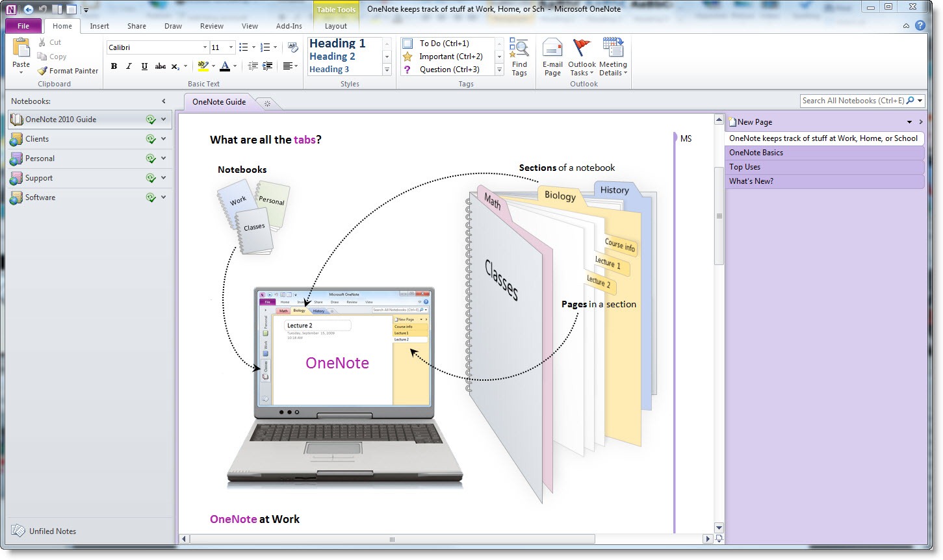This screenshot has height=560, width=943.
Task: Minimize the ribbon with the caret
Action: pyautogui.click(x=907, y=27)
